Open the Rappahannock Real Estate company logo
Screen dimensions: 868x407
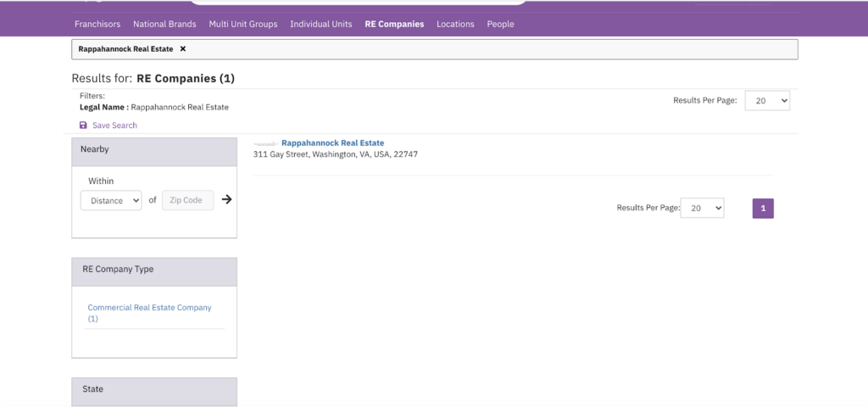[x=265, y=143]
